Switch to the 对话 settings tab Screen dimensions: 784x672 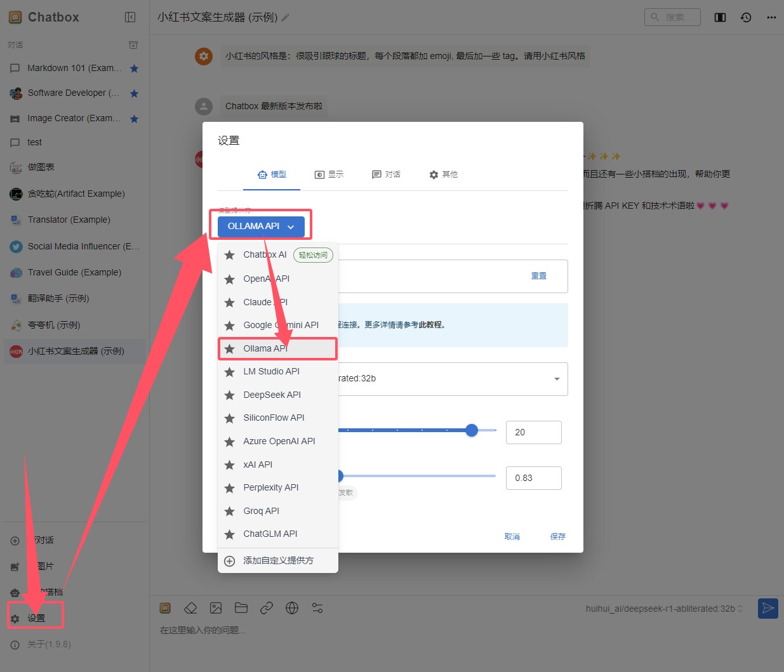click(x=386, y=175)
